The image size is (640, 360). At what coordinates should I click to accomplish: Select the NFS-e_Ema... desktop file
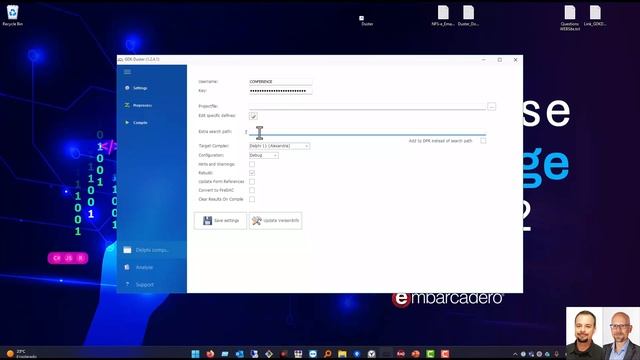[x=443, y=16]
